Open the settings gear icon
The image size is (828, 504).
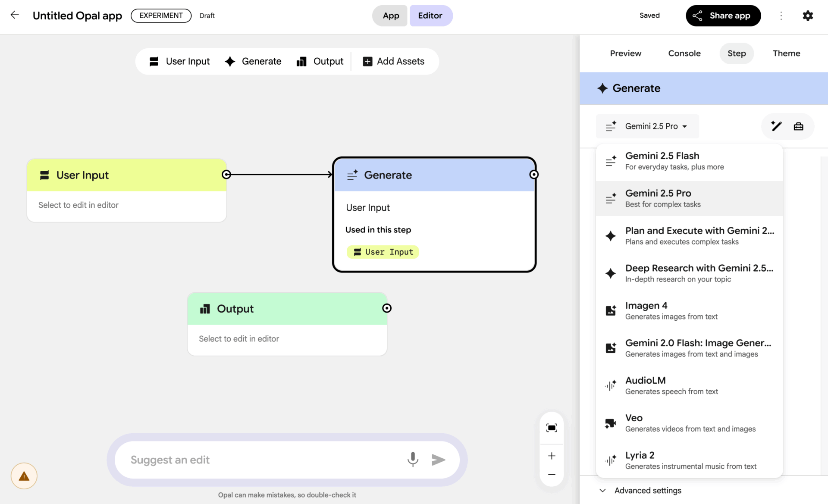pos(808,16)
